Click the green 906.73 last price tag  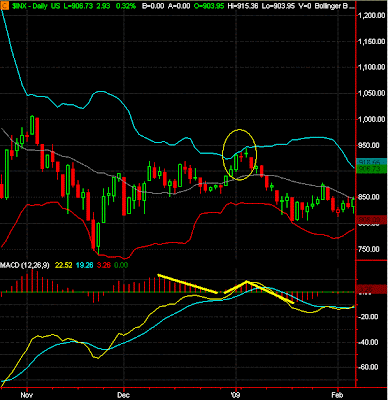372,169
